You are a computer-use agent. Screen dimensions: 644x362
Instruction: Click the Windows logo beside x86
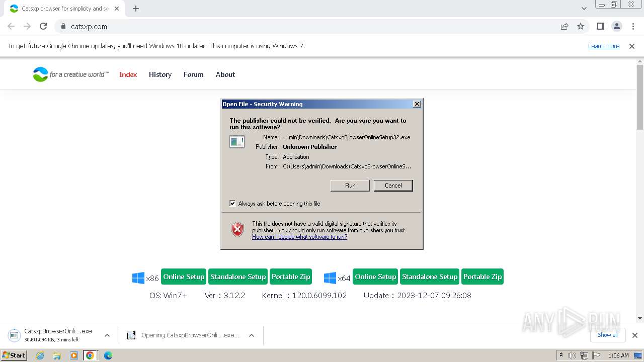[138, 278]
